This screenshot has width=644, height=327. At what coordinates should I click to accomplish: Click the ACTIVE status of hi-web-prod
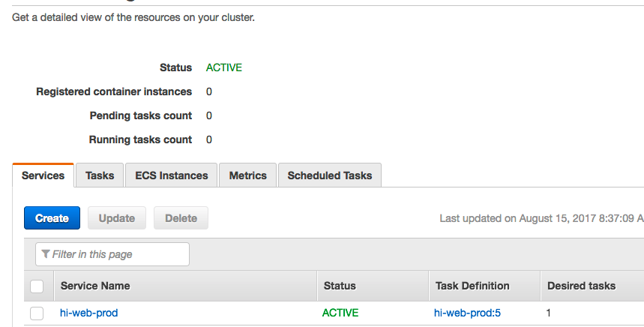[x=340, y=313]
